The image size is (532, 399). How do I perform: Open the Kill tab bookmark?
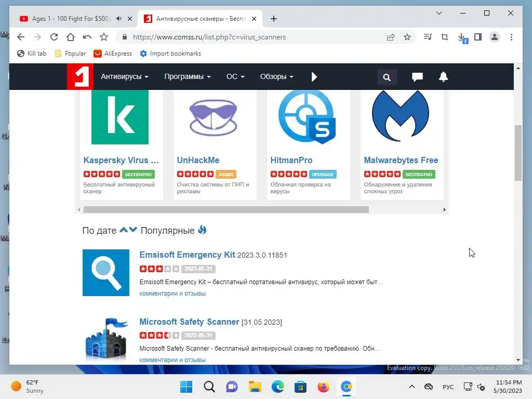[32, 54]
